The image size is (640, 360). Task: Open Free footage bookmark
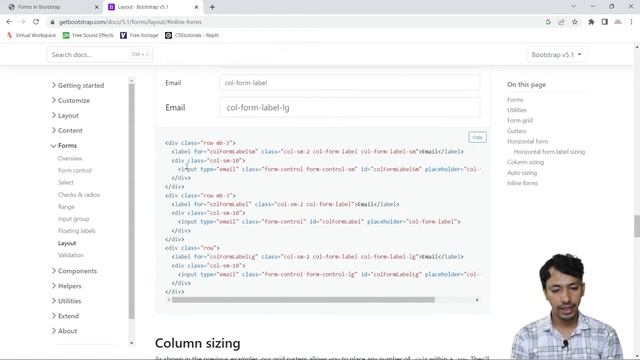139,36
